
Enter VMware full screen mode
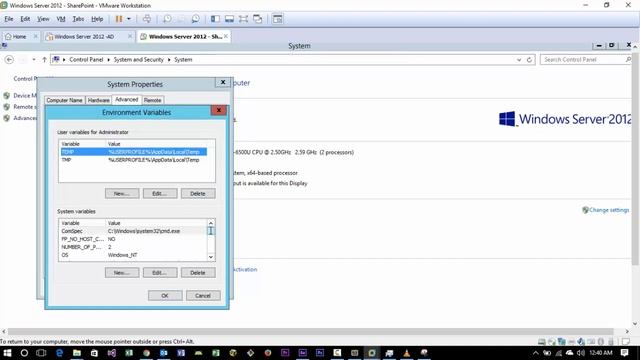click(243, 19)
